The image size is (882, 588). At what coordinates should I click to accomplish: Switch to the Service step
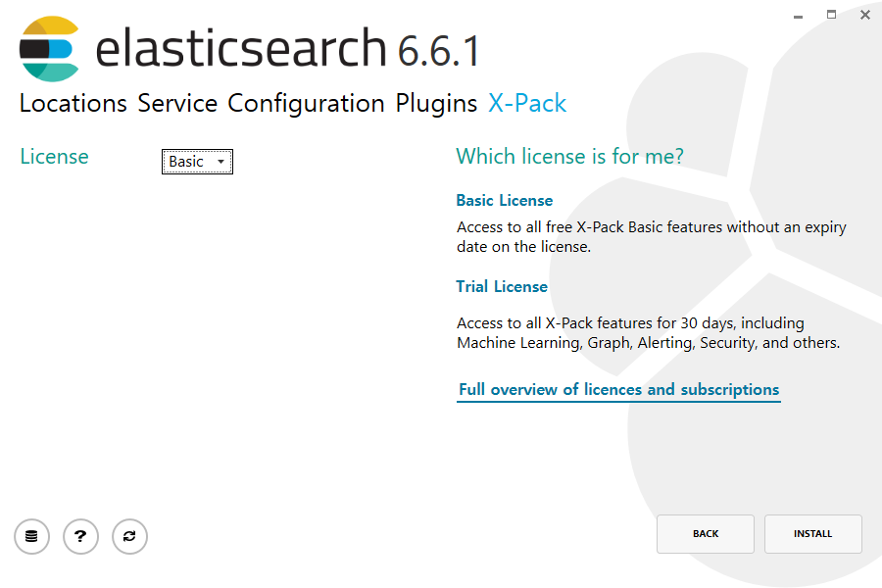pyautogui.click(x=177, y=104)
